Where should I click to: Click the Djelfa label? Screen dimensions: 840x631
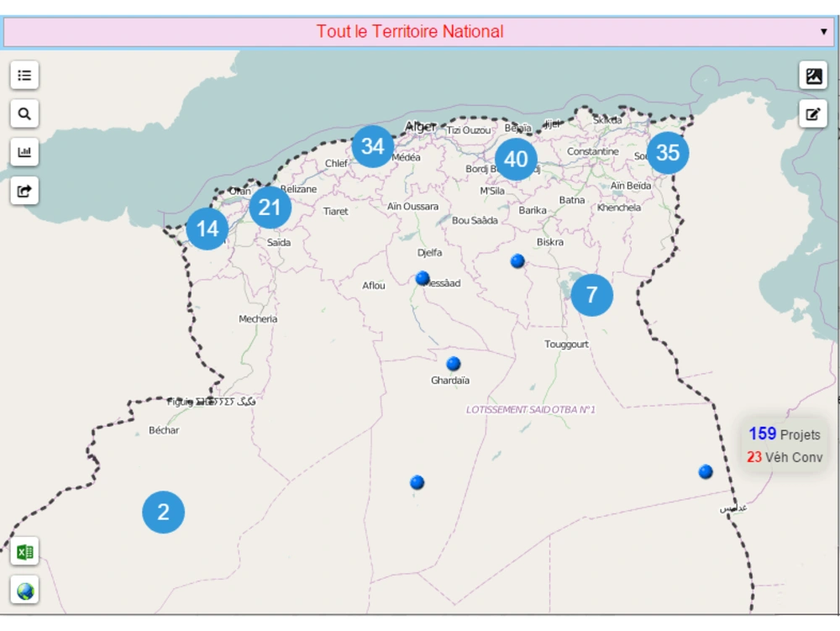(x=429, y=252)
